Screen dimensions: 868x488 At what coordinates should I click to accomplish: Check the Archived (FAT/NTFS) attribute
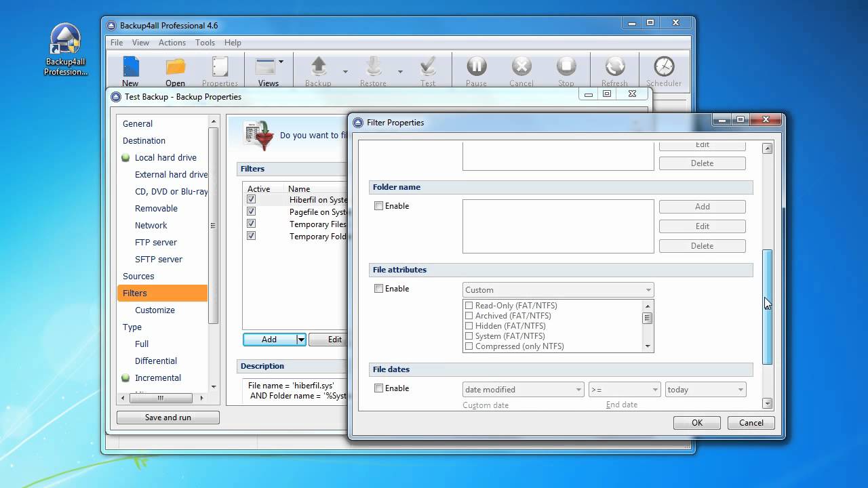[469, 316]
